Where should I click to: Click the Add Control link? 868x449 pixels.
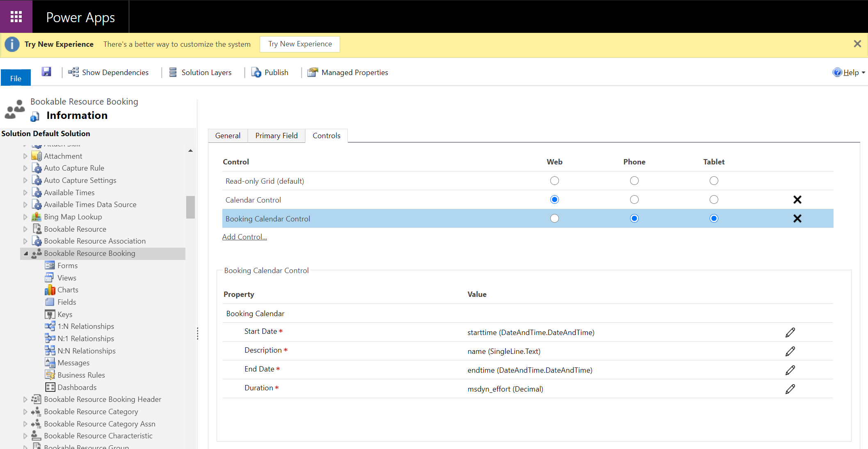244,236
